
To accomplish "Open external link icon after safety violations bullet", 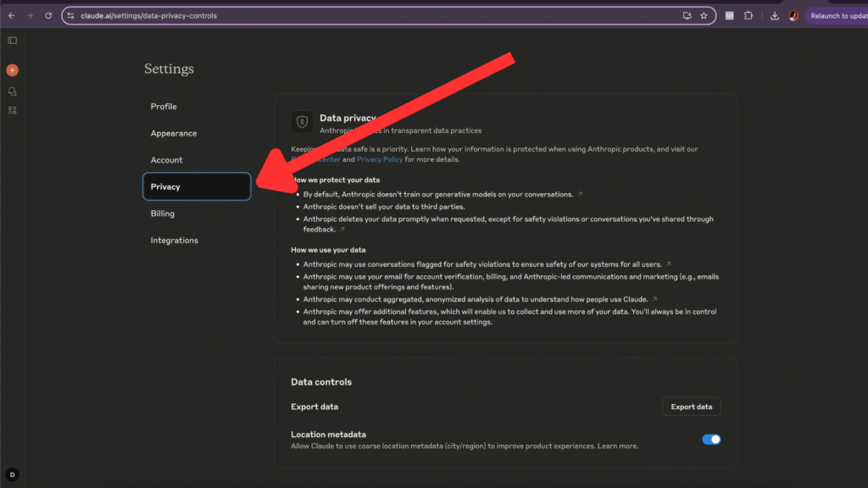I will point(668,264).
